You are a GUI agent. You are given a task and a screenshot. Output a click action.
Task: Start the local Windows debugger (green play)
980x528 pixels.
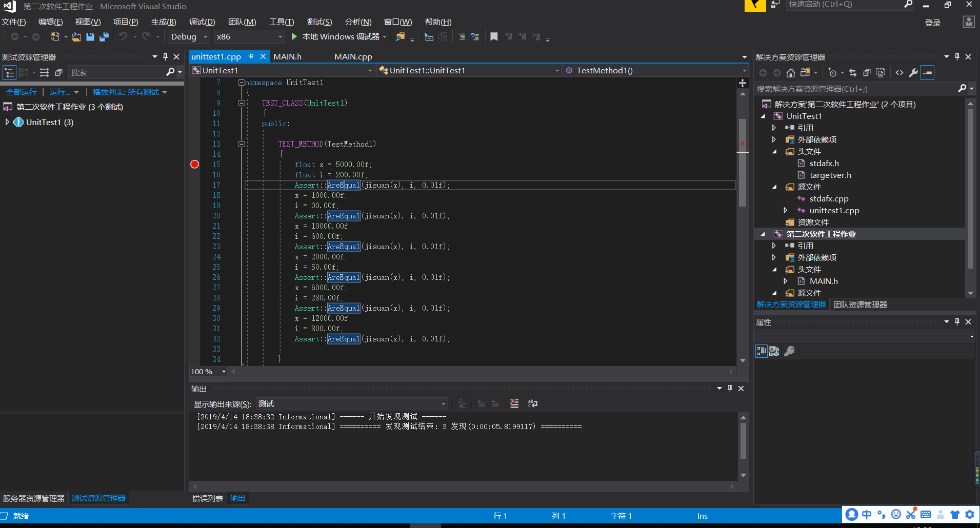[294, 36]
